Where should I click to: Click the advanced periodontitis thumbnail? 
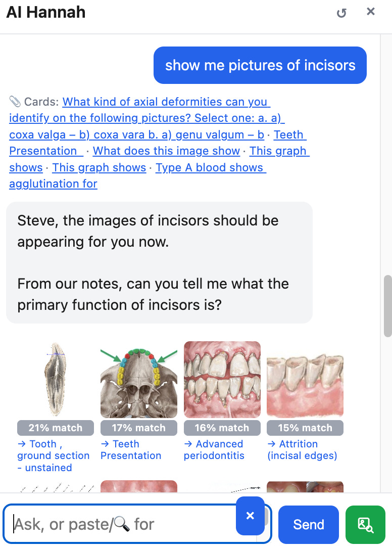[x=222, y=380]
